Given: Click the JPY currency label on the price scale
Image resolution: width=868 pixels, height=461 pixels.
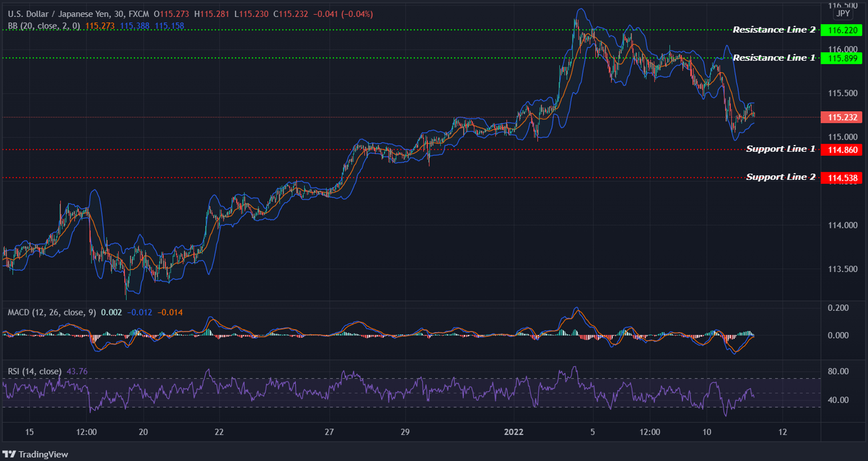Looking at the screenshot, I should [x=842, y=14].
